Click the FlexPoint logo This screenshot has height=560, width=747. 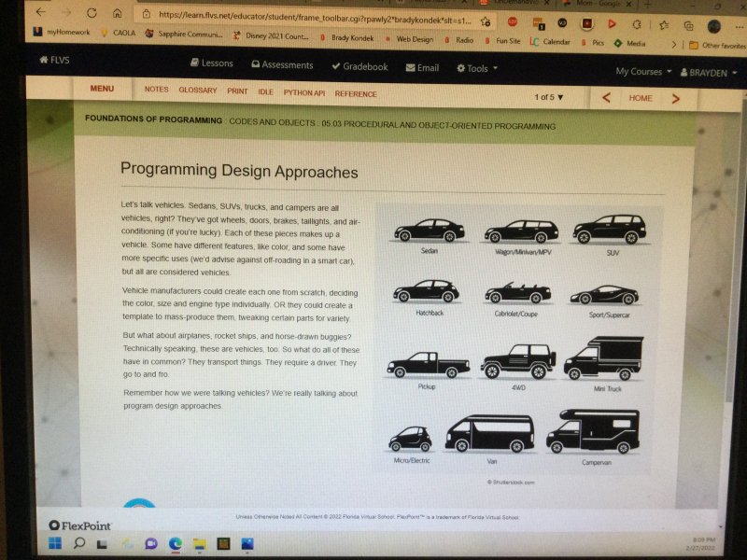pyautogui.click(x=80, y=525)
